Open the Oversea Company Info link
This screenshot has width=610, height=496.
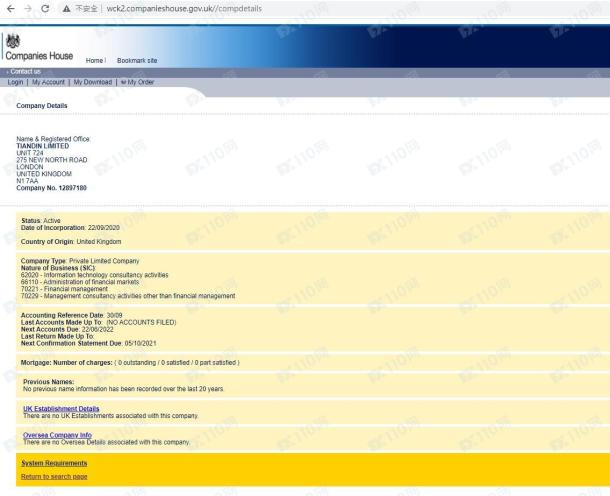(x=57, y=435)
